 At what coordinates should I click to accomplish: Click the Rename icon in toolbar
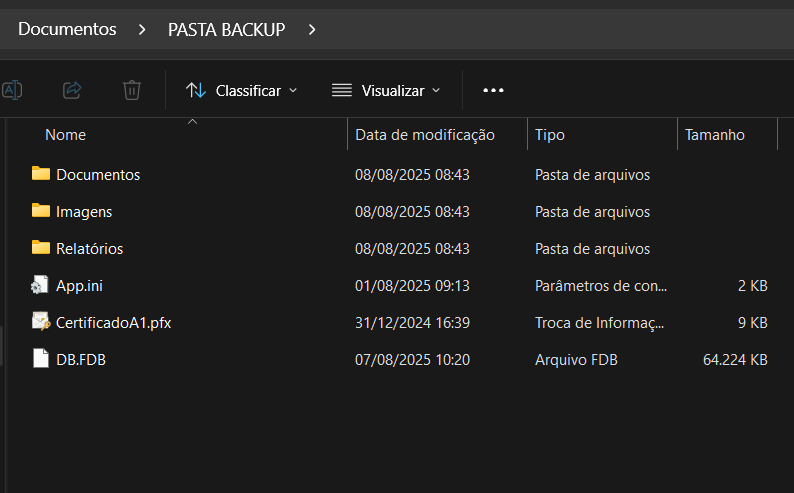point(12,90)
